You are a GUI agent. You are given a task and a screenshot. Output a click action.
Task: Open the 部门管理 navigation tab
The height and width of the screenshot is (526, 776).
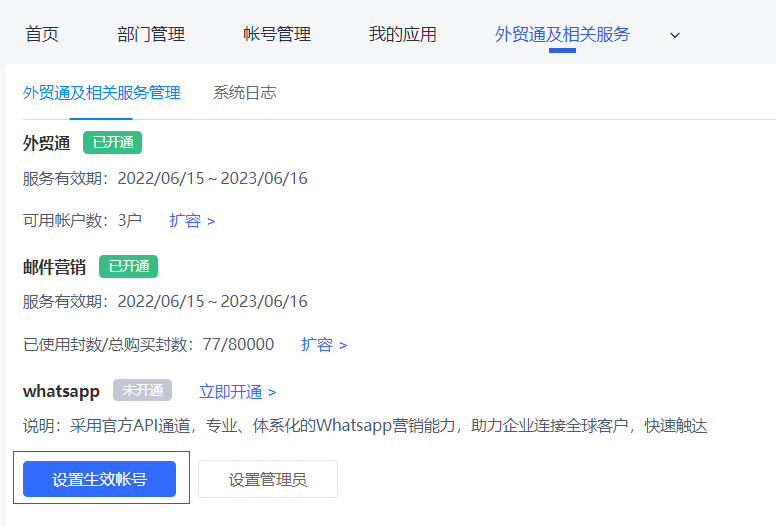click(x=151, y=34)
